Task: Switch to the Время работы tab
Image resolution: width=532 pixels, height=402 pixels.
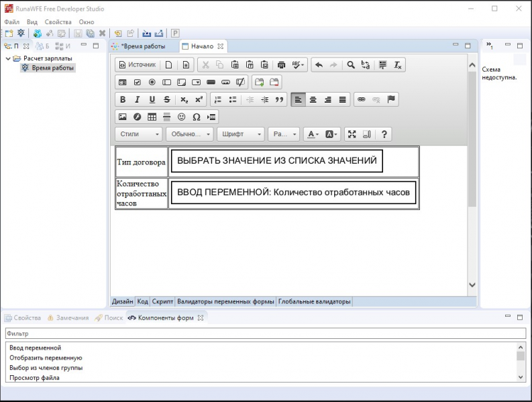Action: click(143, 46)
